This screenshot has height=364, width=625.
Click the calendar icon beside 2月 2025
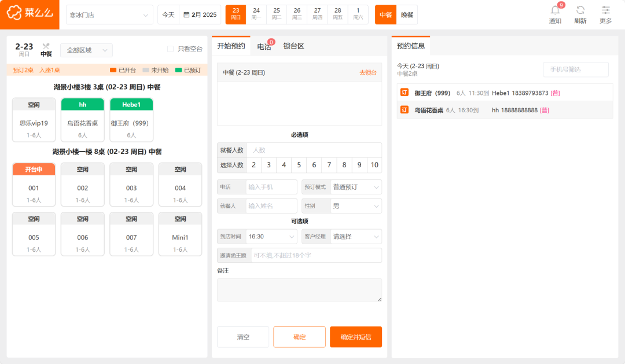pyautogui.click(x=186, y=14)
